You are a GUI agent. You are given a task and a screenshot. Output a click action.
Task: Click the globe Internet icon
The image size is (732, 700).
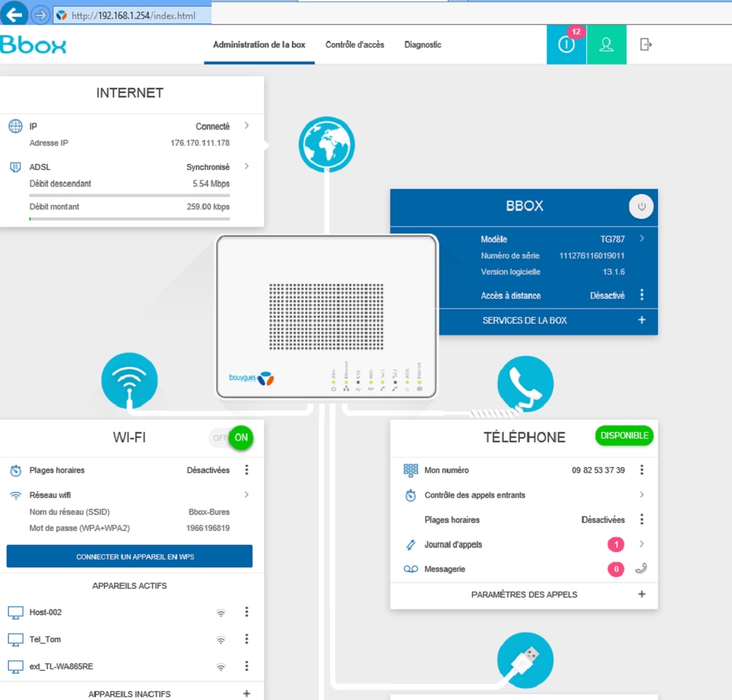pyautogui.click(x=326, y=144)
